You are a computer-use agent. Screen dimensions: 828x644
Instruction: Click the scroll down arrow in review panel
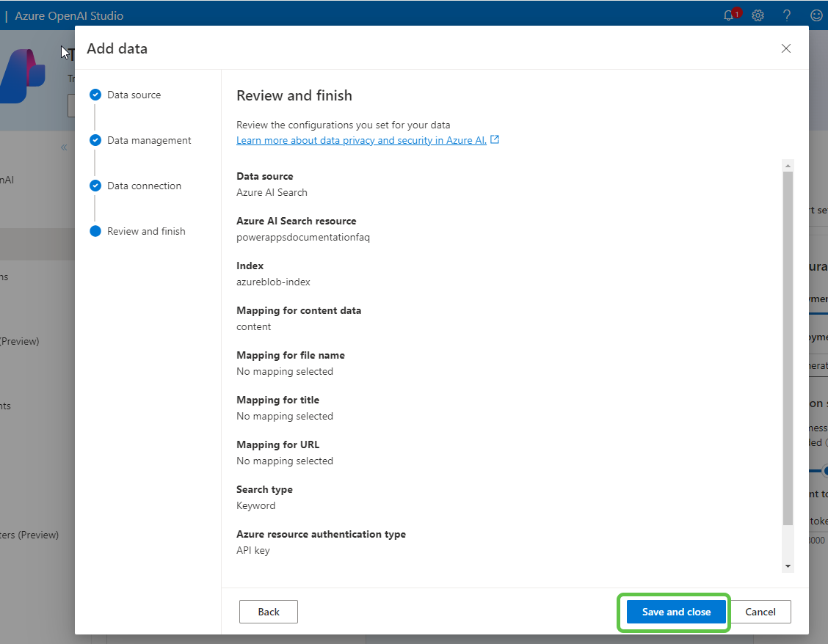tap(788, 566)
